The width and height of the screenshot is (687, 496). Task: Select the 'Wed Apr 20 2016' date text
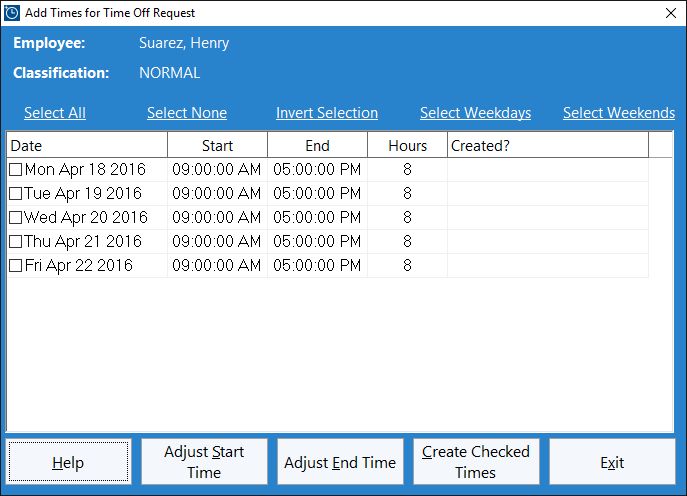tap(86, 217)
